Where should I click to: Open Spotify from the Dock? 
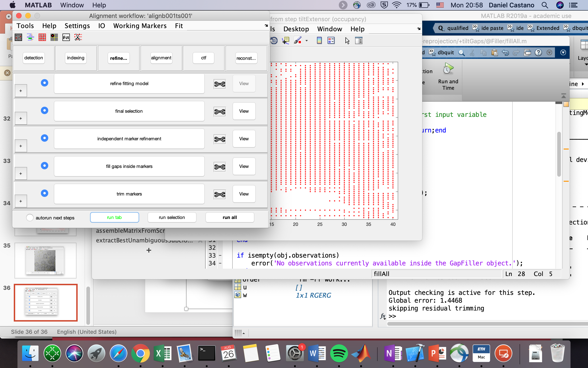pyautogui.click(x=339, y=353)
